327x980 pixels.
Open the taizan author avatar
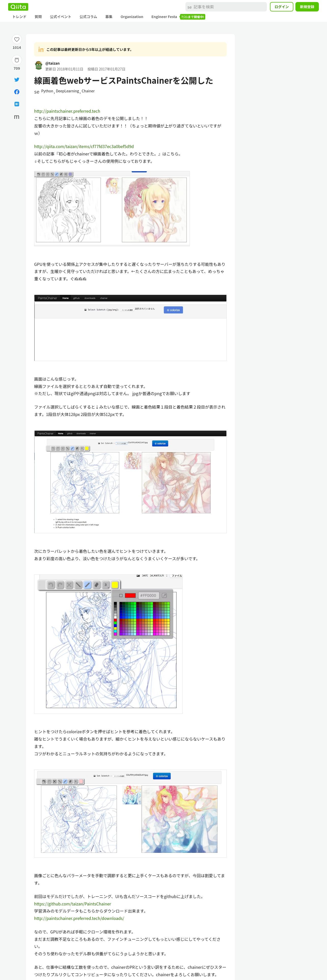point(38,65)
